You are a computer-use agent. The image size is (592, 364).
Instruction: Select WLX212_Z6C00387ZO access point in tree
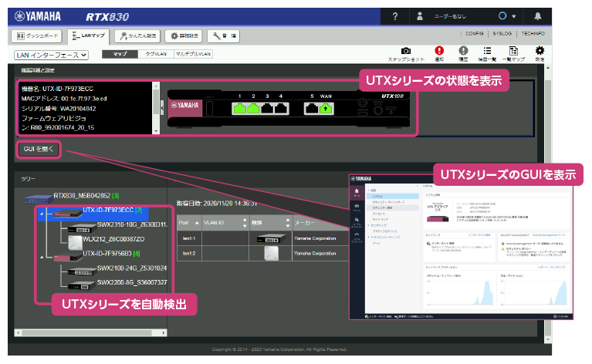point(113,239)
